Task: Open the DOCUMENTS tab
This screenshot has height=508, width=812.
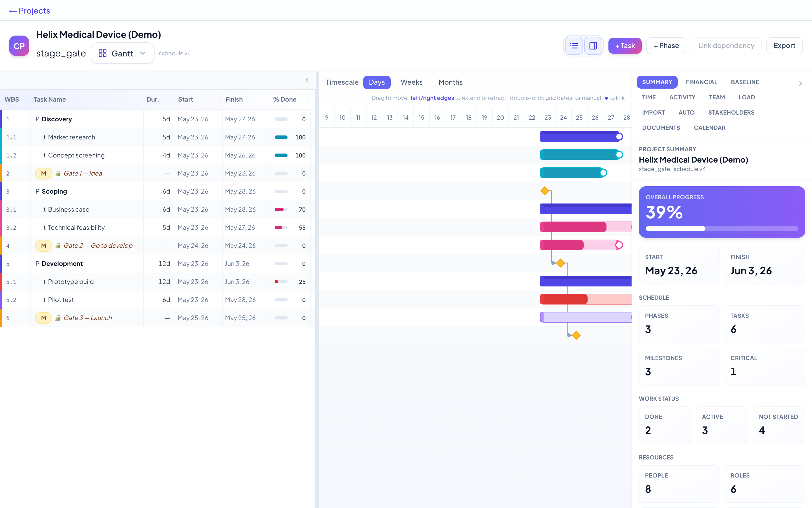Action: pos(661,128)
